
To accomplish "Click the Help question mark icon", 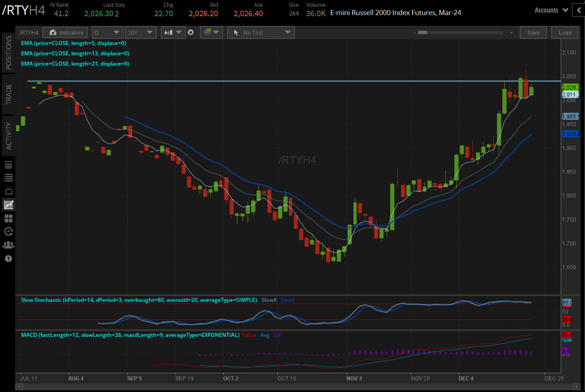I will point(8,258).
